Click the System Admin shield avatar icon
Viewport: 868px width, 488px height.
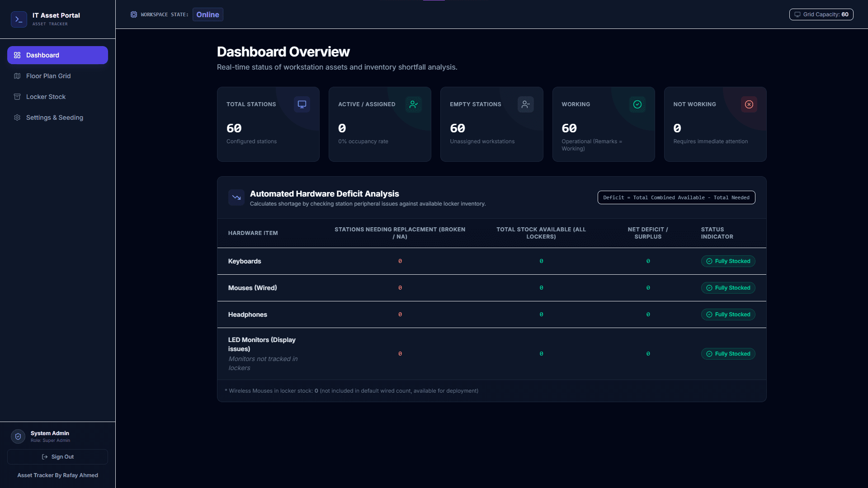point(18,436)
